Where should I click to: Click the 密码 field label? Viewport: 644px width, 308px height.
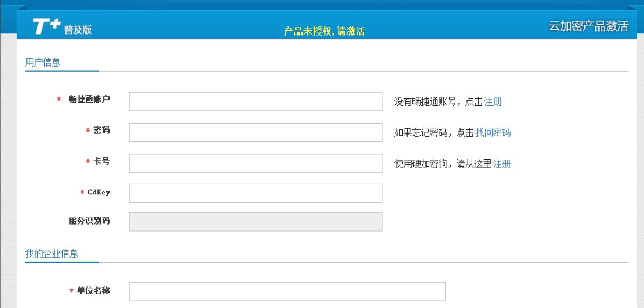pyautogui.click(x=101, y=130)
